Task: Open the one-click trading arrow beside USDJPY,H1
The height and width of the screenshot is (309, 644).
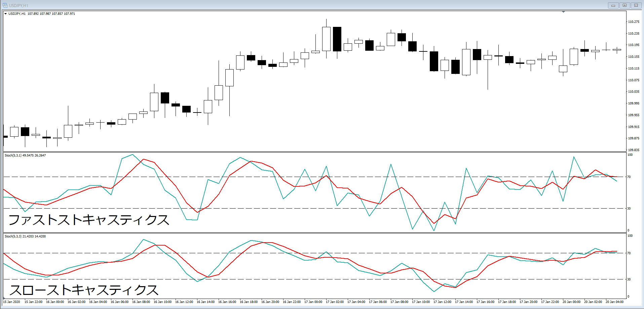Action: 6,14
